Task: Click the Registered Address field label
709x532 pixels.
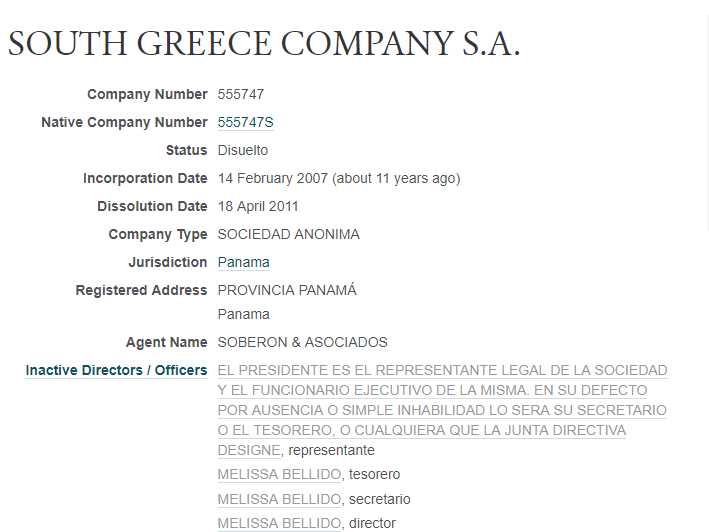Action: click(x=141, y=290)
